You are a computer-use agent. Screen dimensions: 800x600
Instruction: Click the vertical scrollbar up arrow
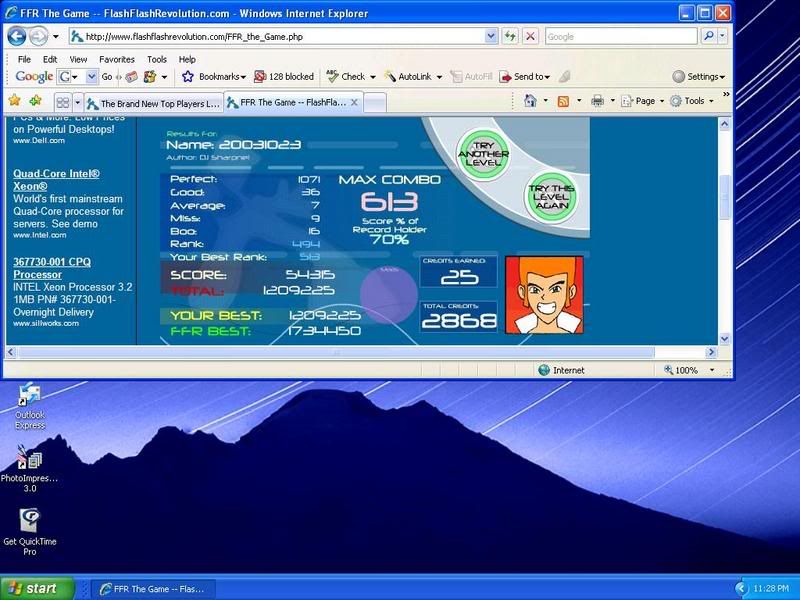click(x=724, y=124)
